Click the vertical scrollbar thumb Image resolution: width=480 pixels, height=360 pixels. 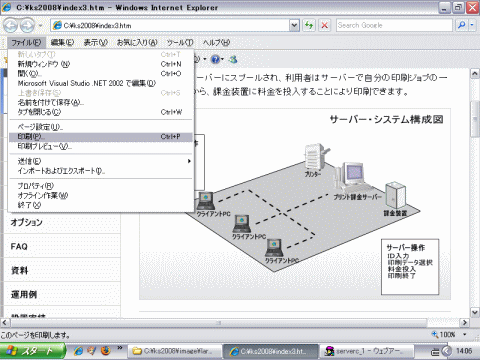pyautogui.click(x=475, y=119)
